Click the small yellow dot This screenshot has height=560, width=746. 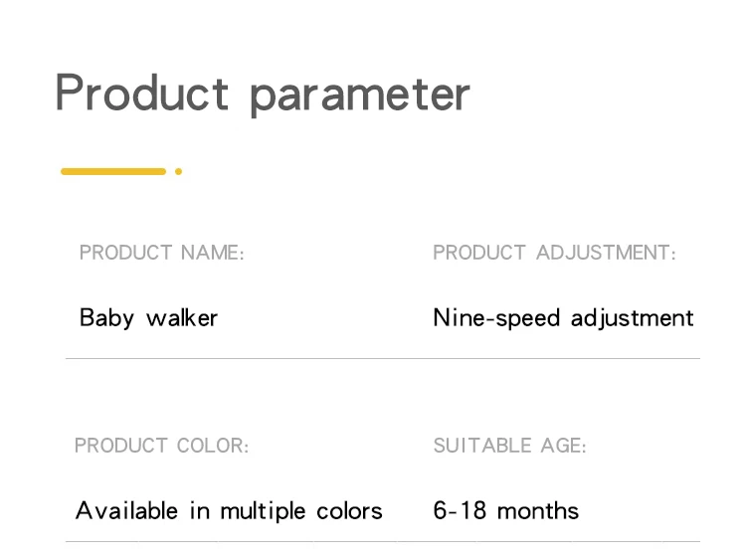click(x=178, y=171)
